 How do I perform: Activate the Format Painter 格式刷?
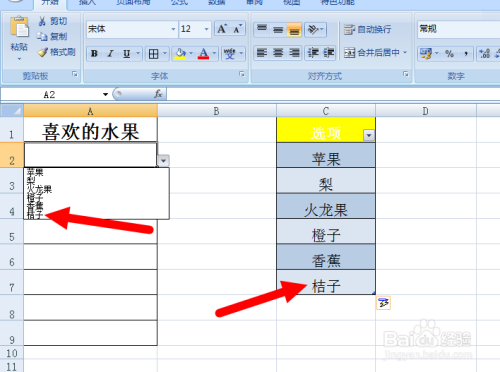[43, 52]
